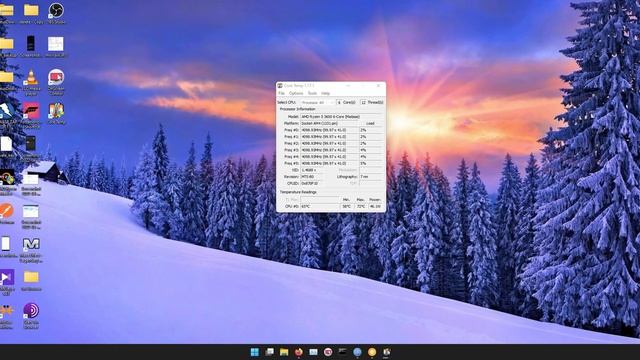Open File Explorer from the taskbar

(284, 352)
